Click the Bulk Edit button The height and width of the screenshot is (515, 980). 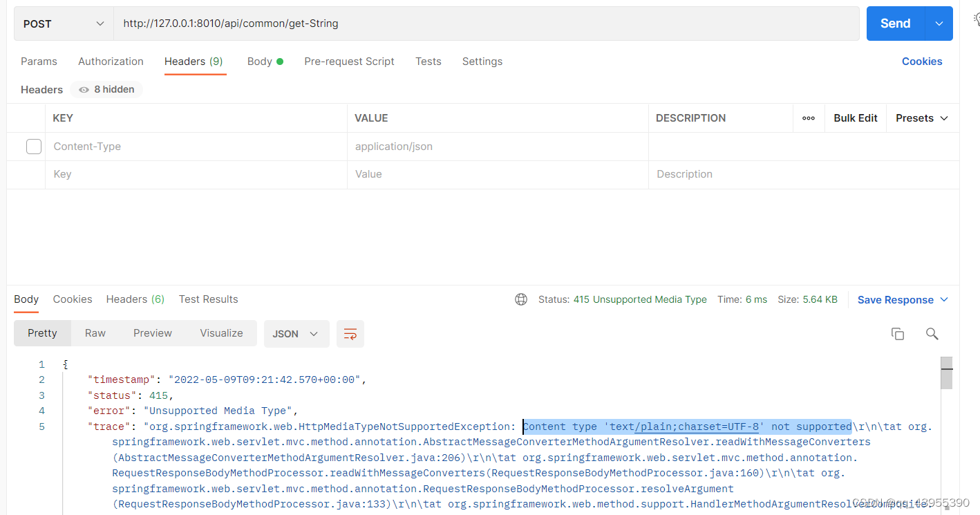pyautogui.click(x=855, y=118)
